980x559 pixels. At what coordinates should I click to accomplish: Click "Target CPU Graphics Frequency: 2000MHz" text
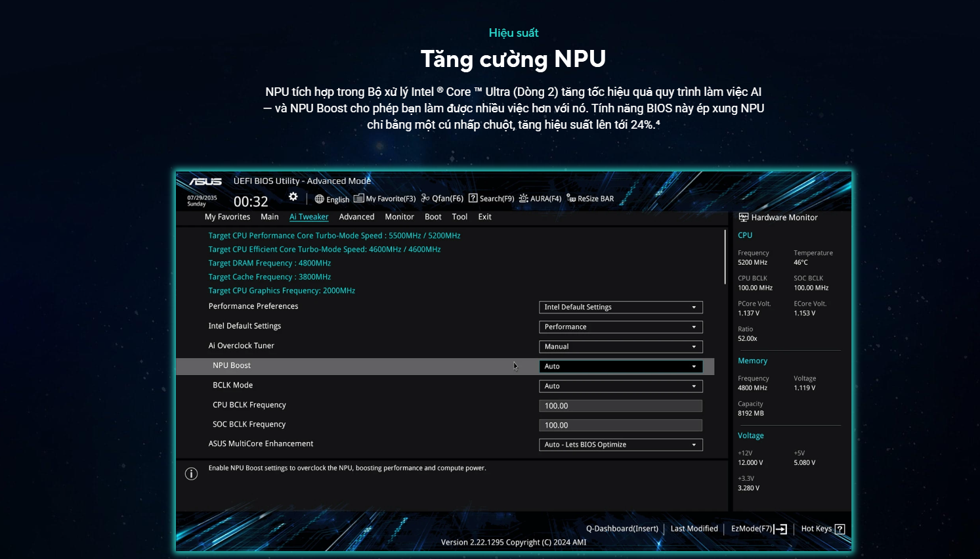pyautogui.click(x=282, y=290)
